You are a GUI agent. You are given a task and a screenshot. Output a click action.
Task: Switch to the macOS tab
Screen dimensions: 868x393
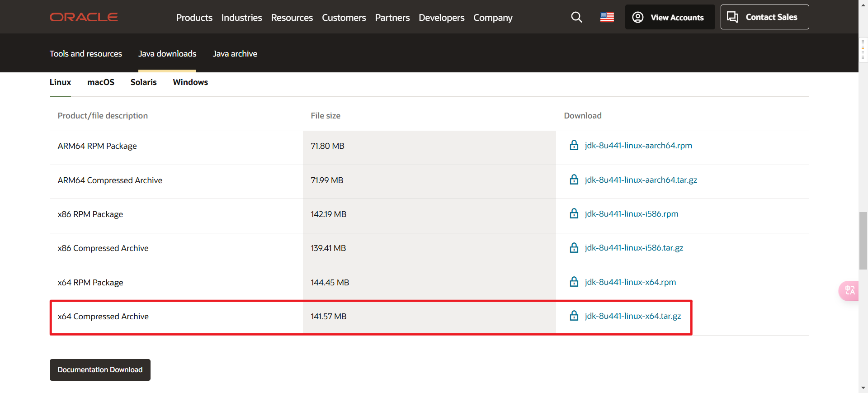pos(101,82)
